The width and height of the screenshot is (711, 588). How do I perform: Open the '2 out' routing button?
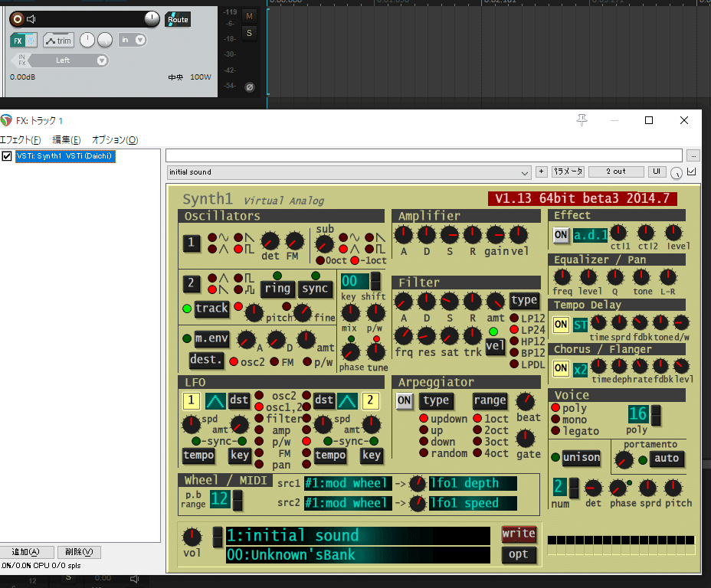[616, 171]
